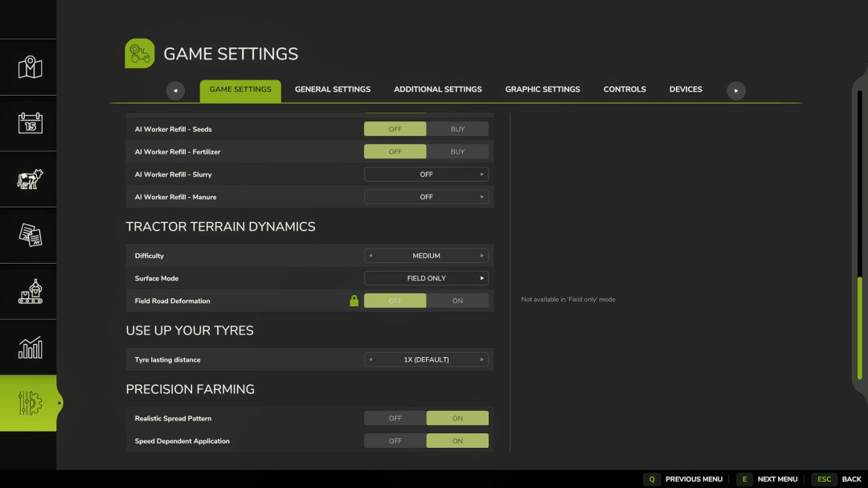Click the Slurry OFF value box

tap(426, 174)
